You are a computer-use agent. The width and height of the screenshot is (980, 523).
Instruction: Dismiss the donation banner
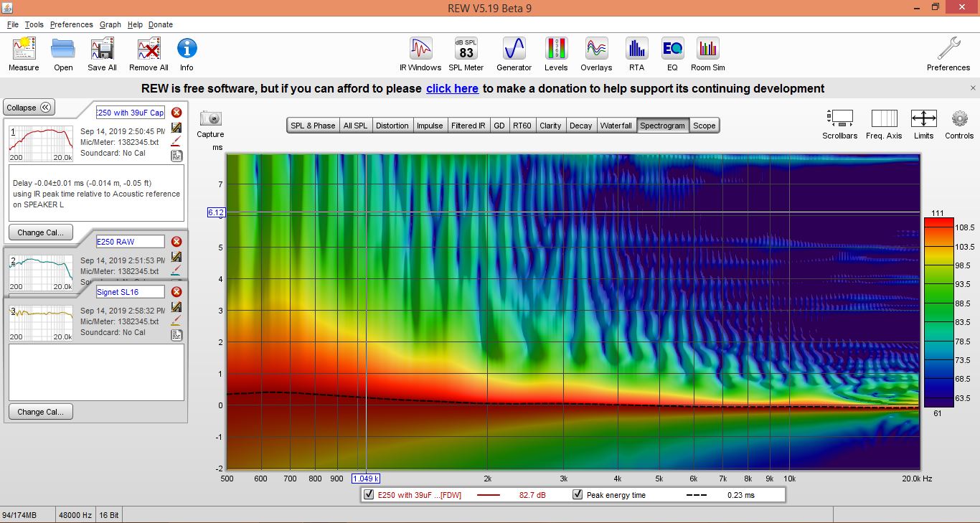(974, 88)
